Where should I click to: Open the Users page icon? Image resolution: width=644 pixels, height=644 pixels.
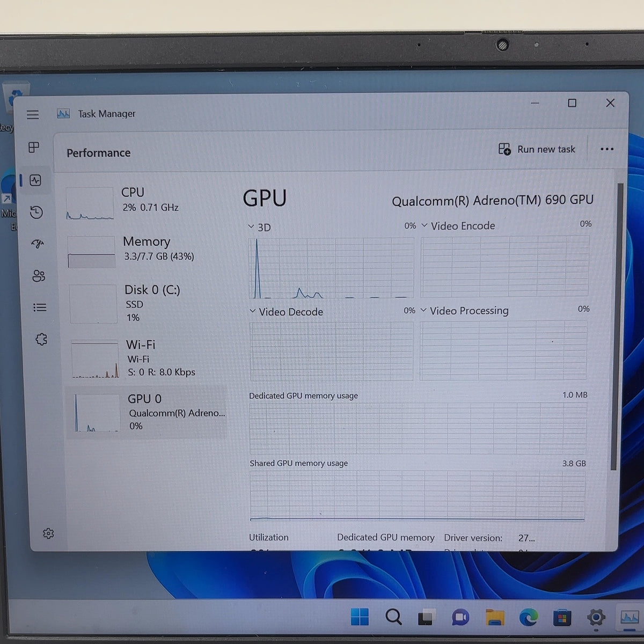pos(39,276)
